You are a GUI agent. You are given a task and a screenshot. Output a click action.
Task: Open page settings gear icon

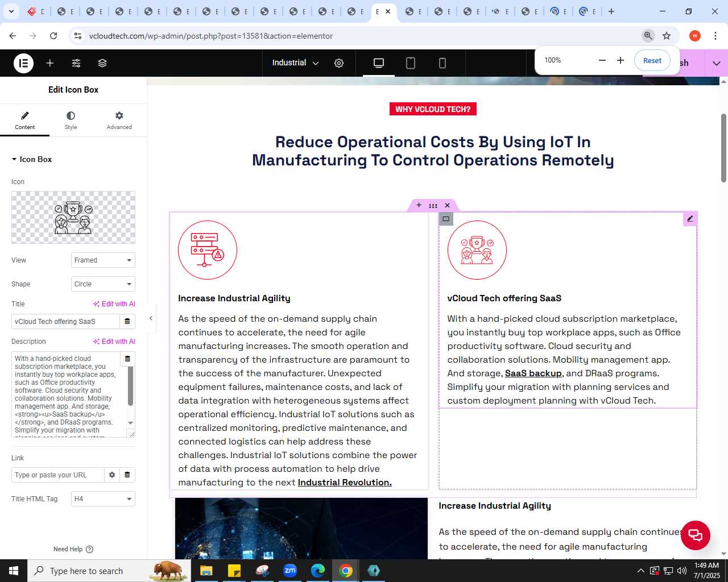[x=339, y=63]
